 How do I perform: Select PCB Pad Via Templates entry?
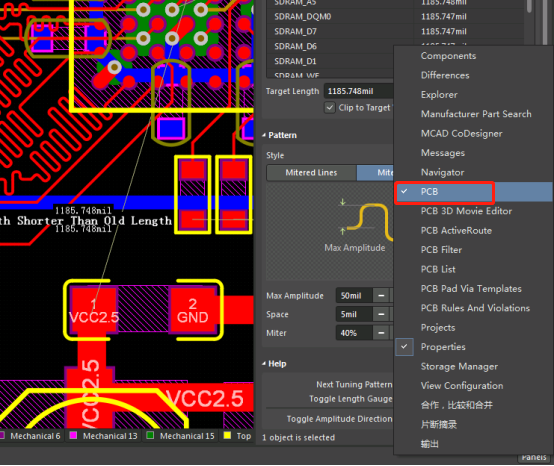(471, 289)
